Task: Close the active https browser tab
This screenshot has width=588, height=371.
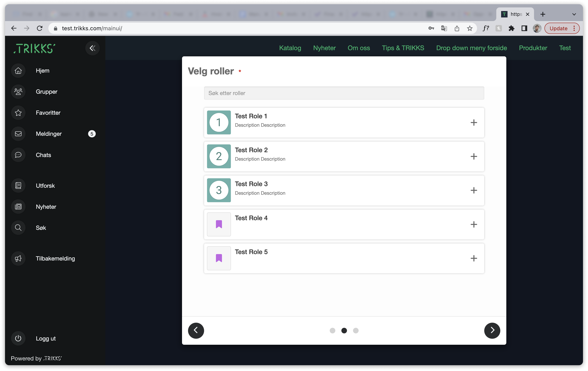Action: (x=527, y=14)
